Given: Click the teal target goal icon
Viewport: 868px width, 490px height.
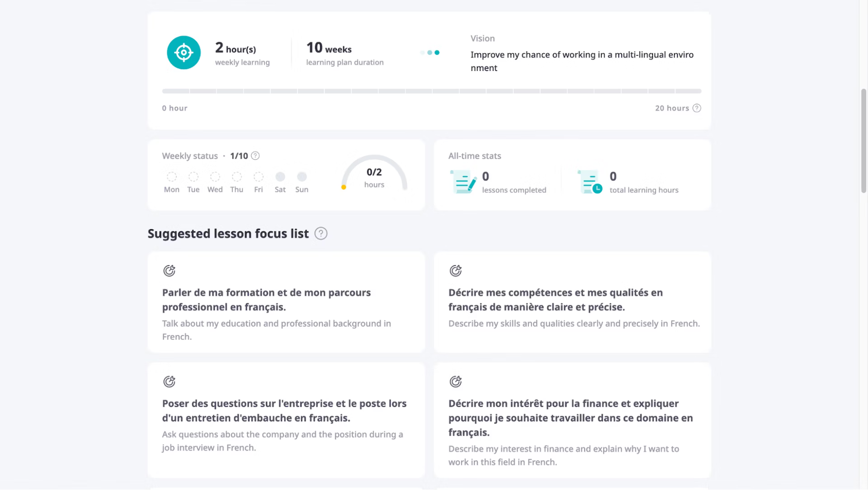Looking at the screenshot, I should coord(184,52).
